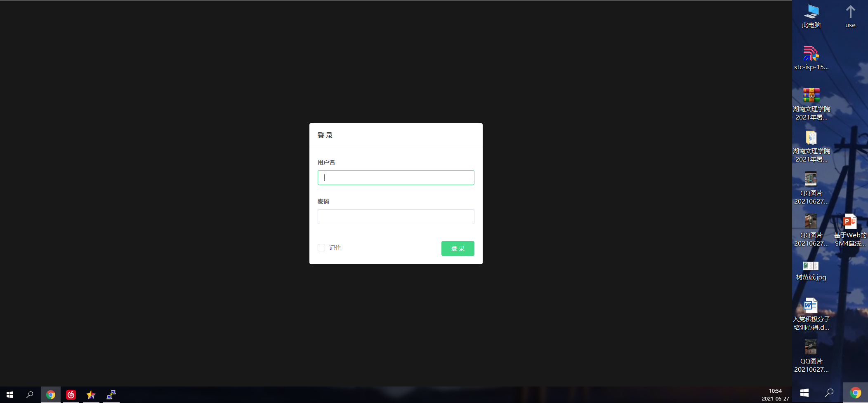Click the 用户名 username input field
The image size is (868, 403).
396,178
